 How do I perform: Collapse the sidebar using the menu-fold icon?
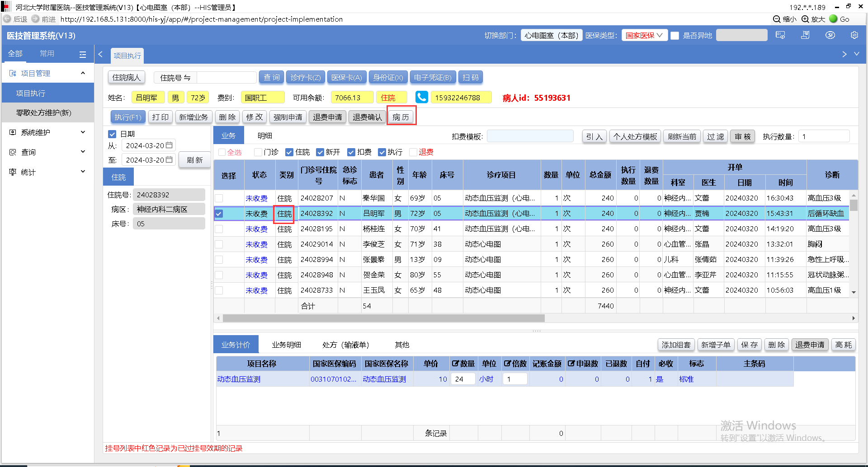[82, 54]
